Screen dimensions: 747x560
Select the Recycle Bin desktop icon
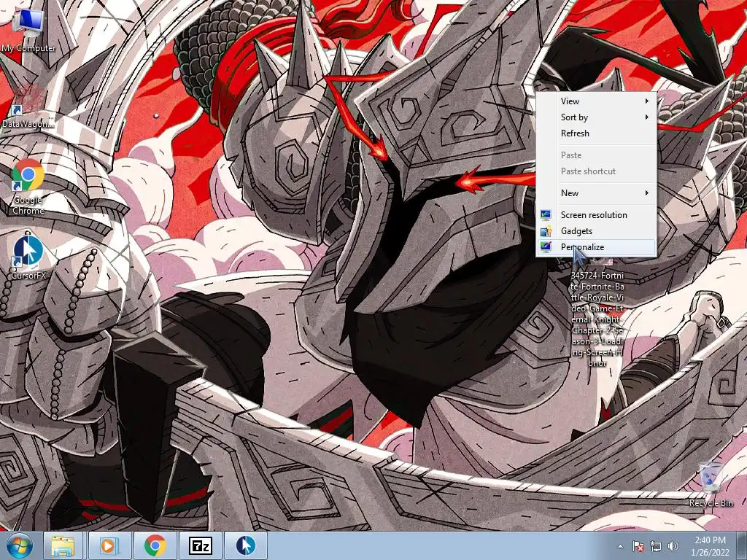coord(711,483)
